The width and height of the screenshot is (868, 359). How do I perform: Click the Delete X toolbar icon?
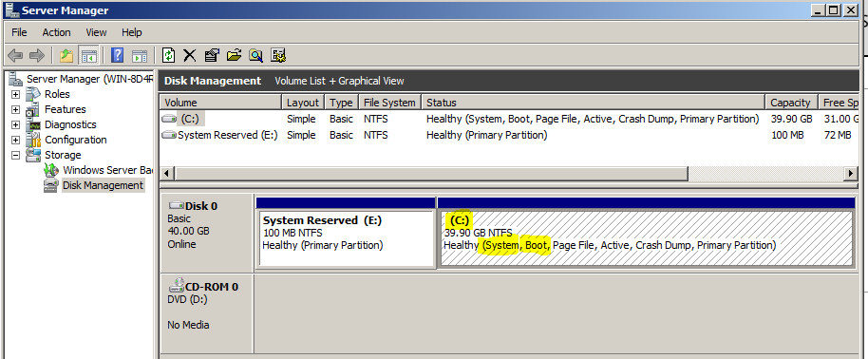click(190, 55)
